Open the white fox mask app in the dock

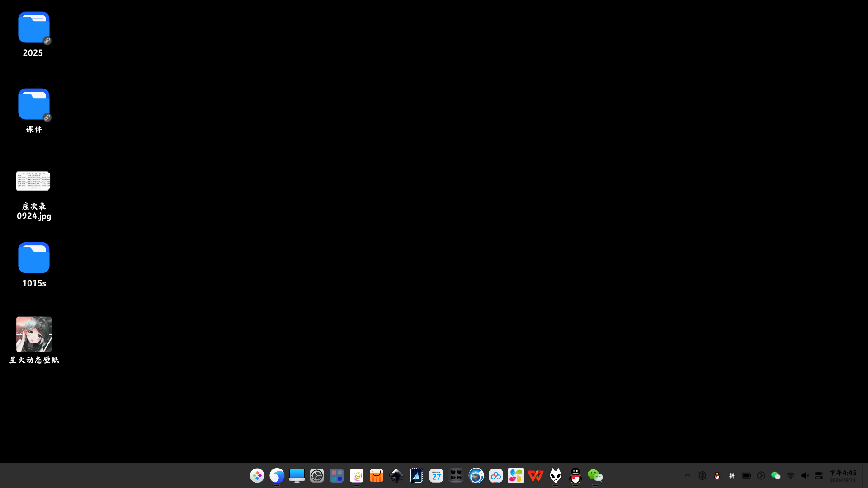(556, 475)
